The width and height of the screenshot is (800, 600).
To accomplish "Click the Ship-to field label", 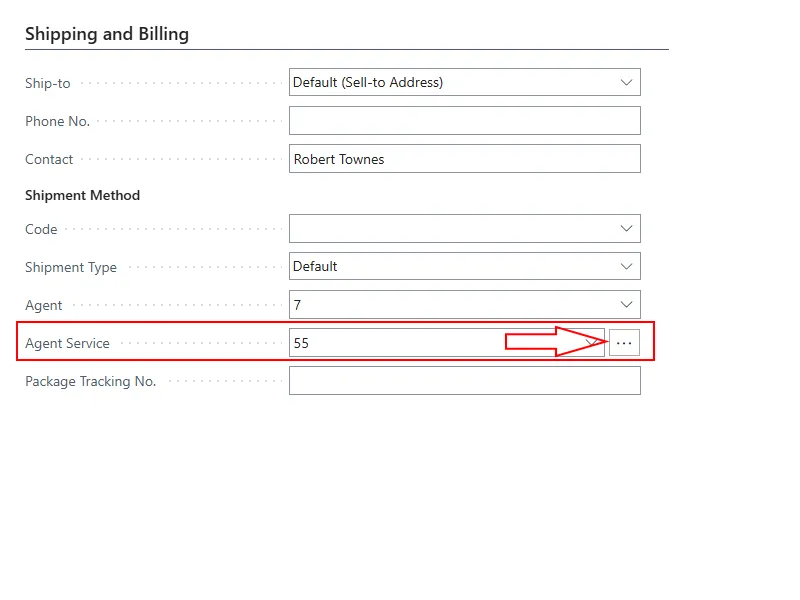I will coord(48,83).
